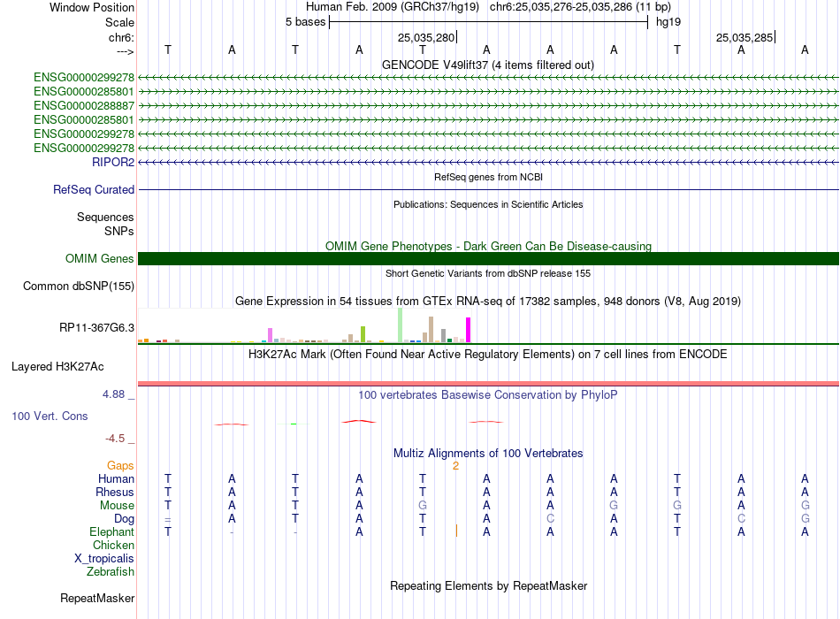Open the Common dbSNP(155) track label
Viewport: 840px width, 619px height.
tap(79, 287)
